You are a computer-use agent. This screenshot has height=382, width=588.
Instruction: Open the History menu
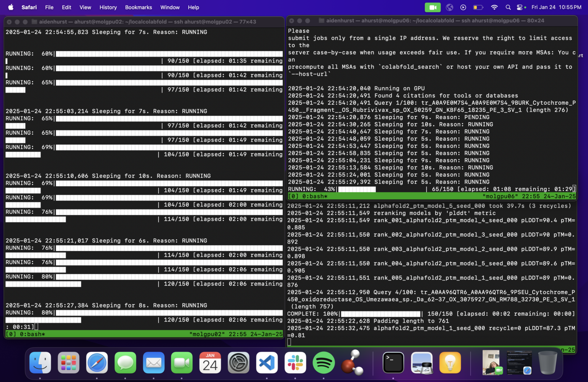[x=108, y=7]
